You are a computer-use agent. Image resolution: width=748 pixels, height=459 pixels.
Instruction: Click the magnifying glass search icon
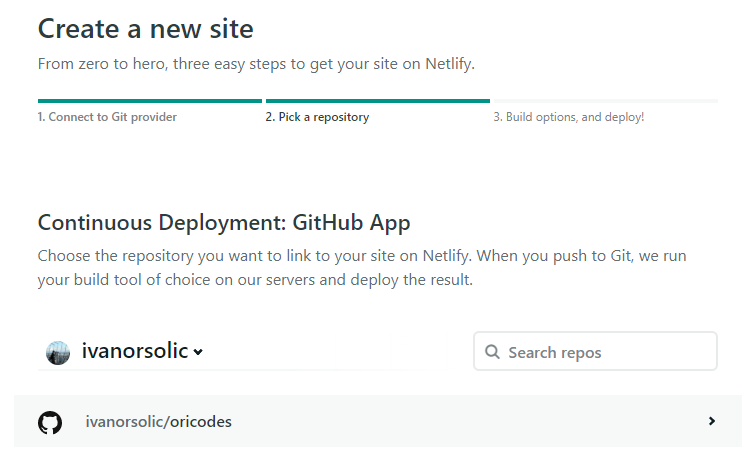pos(492,352)
